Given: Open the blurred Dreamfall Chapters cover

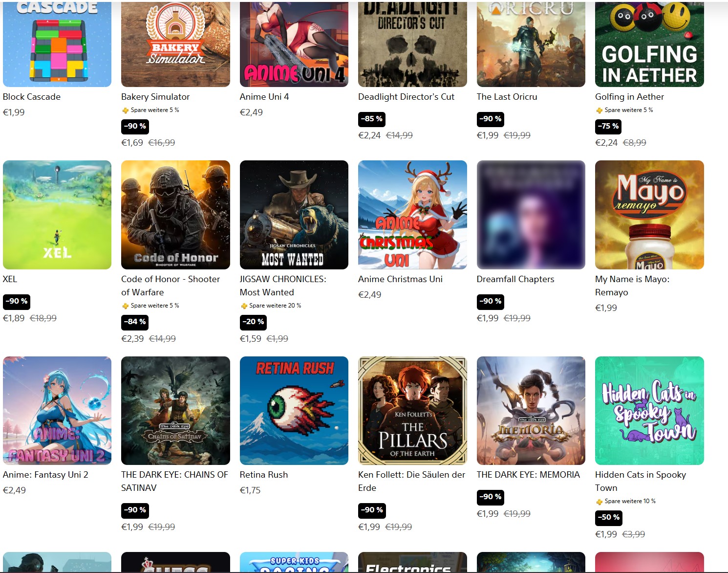Looking at the screenshot, I should tap(531, 215).
